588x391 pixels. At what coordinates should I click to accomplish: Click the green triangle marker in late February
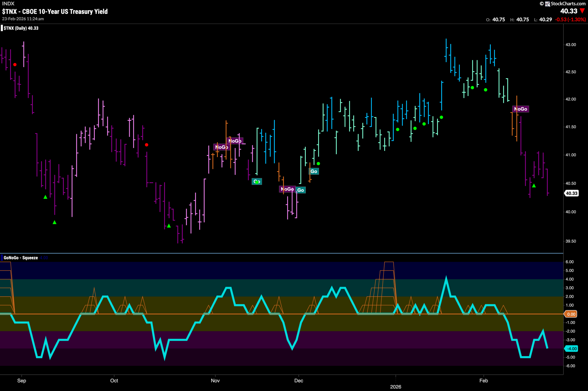[x=534, y=186]
